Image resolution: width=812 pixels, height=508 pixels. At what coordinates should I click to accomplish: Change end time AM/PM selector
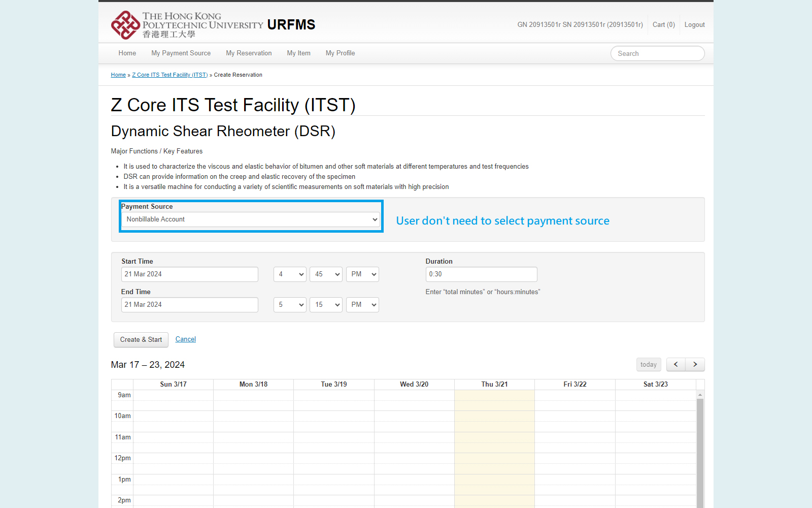[362, 305]
